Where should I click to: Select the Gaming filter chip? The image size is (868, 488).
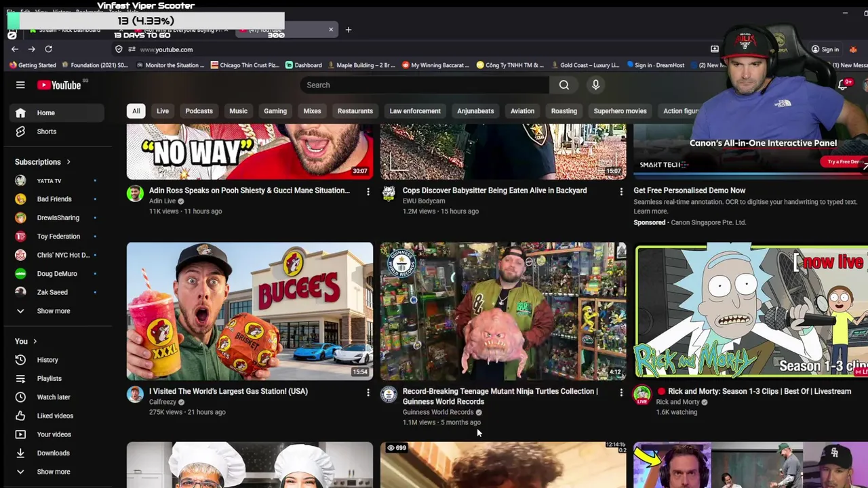pyautogui.click(x=275, y=111)
